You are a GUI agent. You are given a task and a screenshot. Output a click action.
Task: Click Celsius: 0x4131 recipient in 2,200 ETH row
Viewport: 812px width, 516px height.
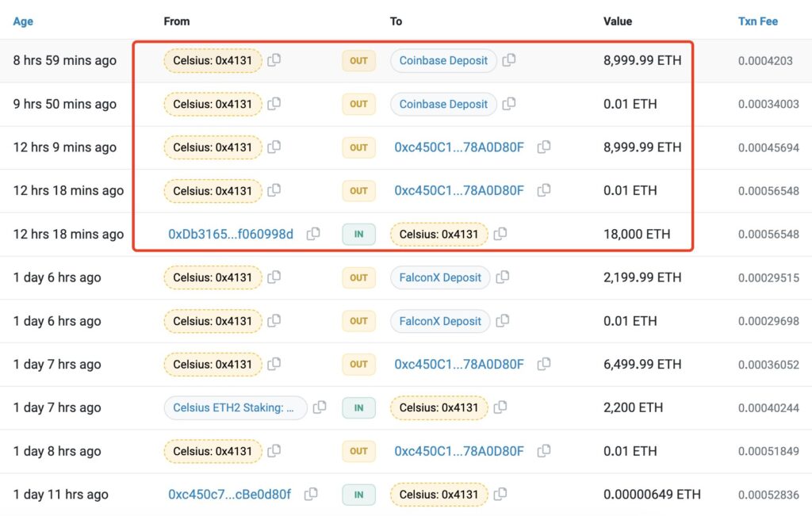pos(439,408)
